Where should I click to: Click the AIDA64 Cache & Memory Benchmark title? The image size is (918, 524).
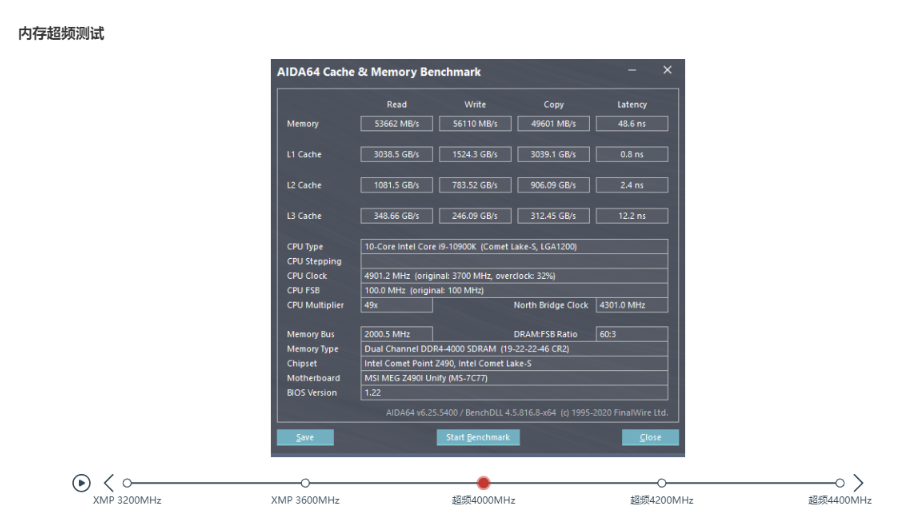(379, 72)
